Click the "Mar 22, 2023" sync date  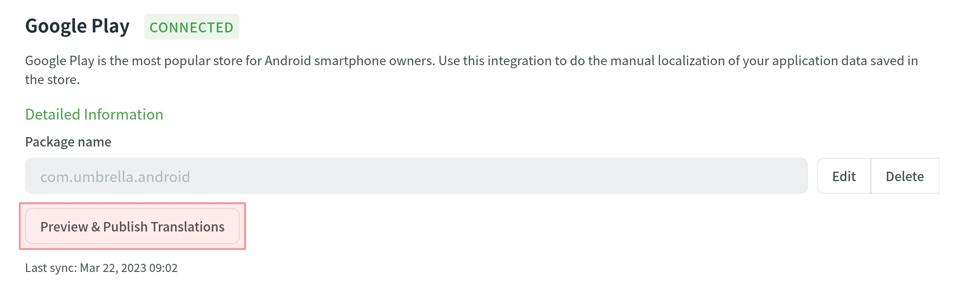pyautogui.click(x=113, y=268)
